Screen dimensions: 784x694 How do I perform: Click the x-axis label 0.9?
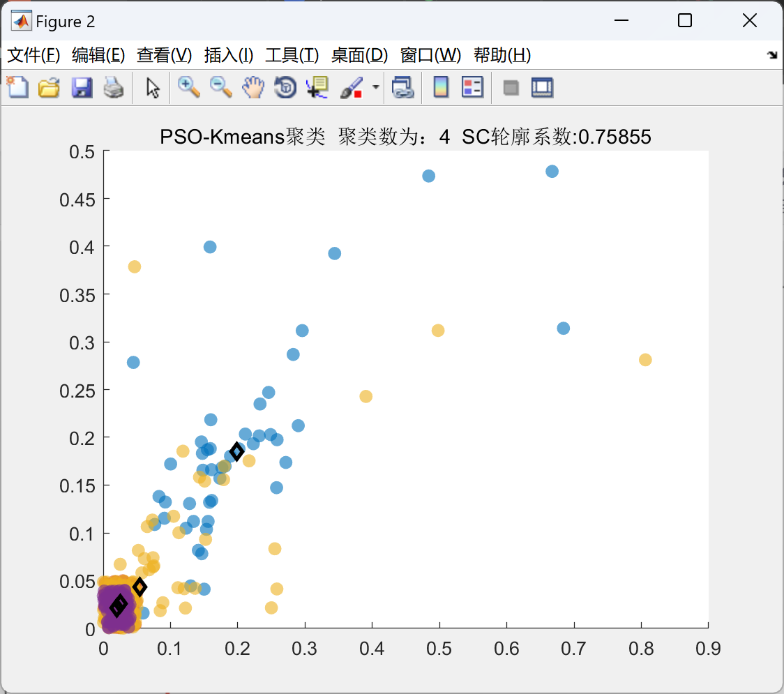tap(708, 649)
